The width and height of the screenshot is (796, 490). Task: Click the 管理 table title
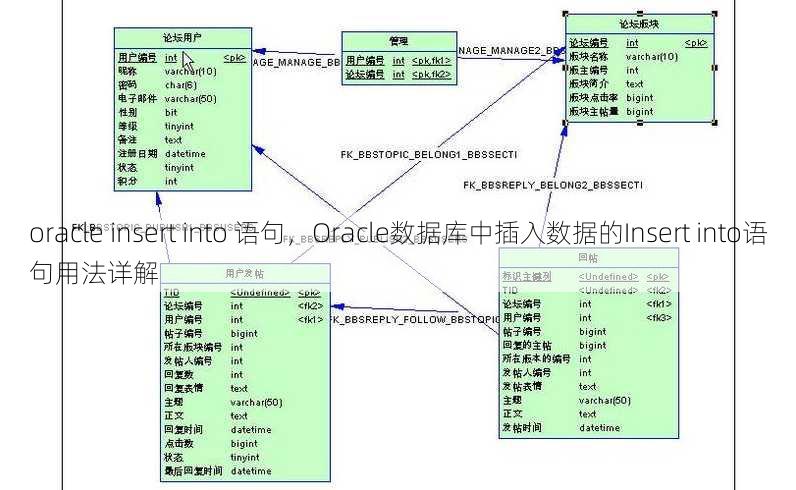[x=399, y=42]
